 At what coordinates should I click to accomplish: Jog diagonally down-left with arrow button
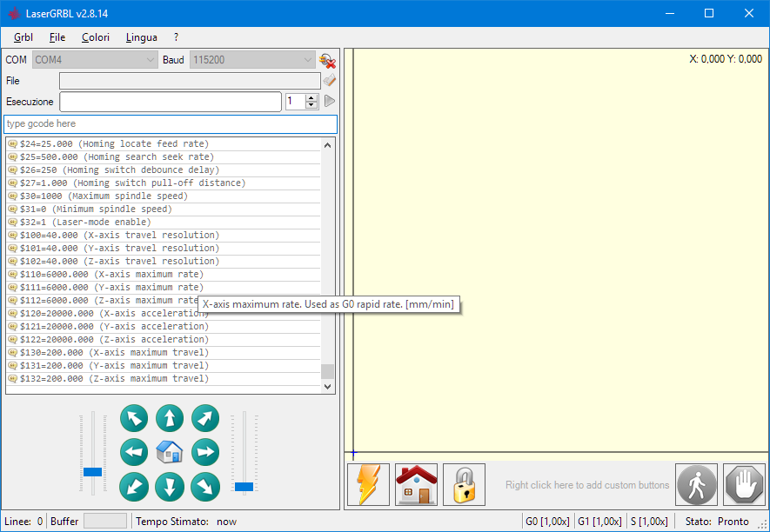(x=134, y=487)
